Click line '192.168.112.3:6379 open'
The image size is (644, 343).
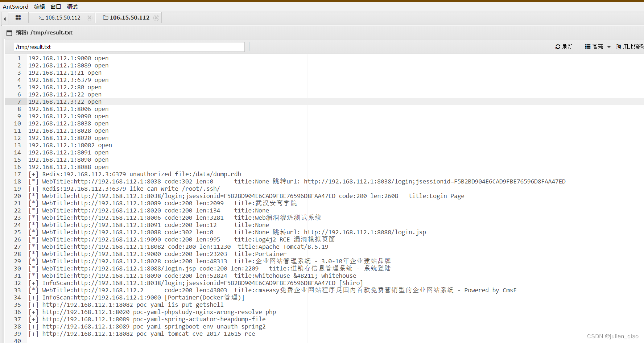pos(69,80)
